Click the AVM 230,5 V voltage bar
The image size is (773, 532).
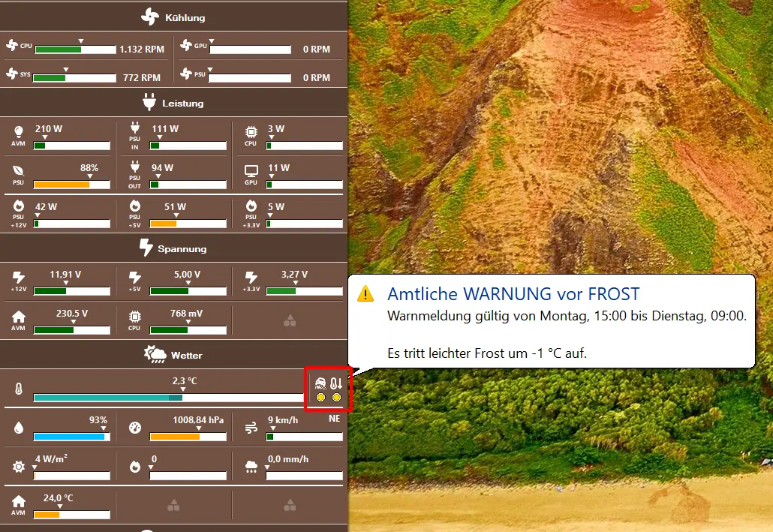[71, 330]
